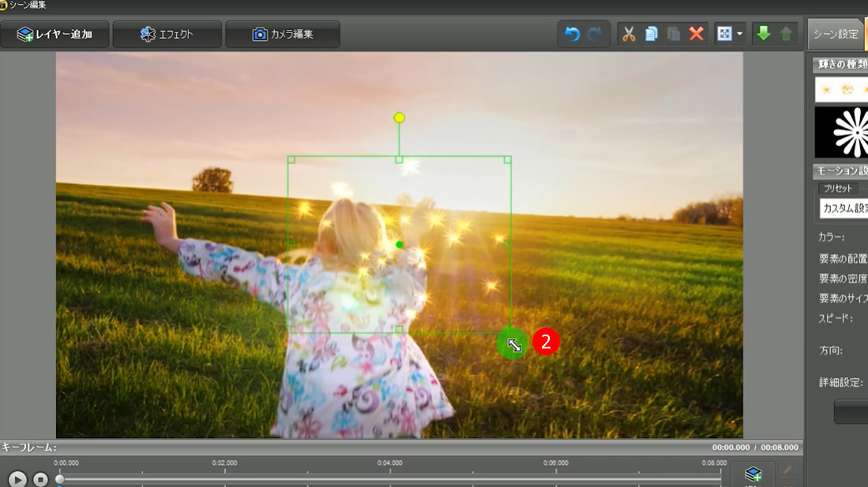The height and width of the screenshot is (487, 868).
Task: Stop the scene playback
Action: pos(40,479)
